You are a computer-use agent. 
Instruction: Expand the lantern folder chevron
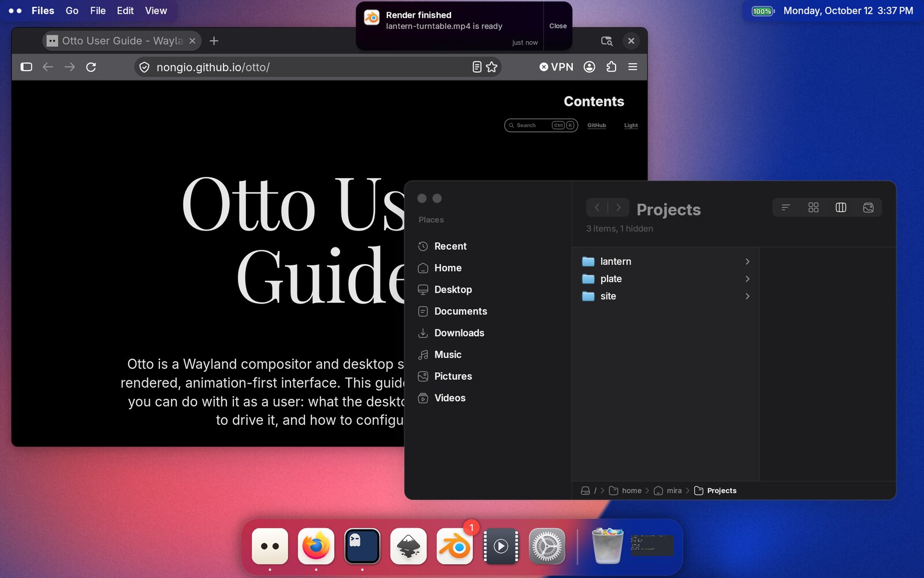point(747,261)
